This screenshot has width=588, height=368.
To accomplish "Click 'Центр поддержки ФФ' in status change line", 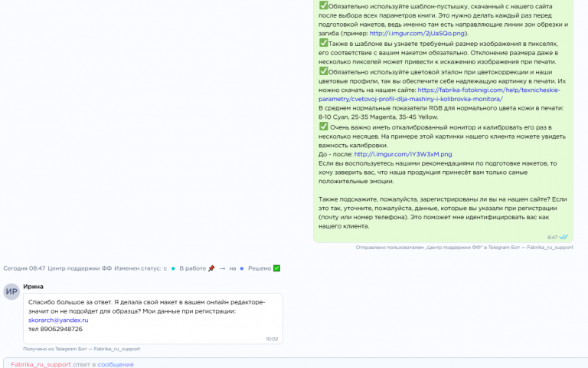I will click(x=80, y=268).
